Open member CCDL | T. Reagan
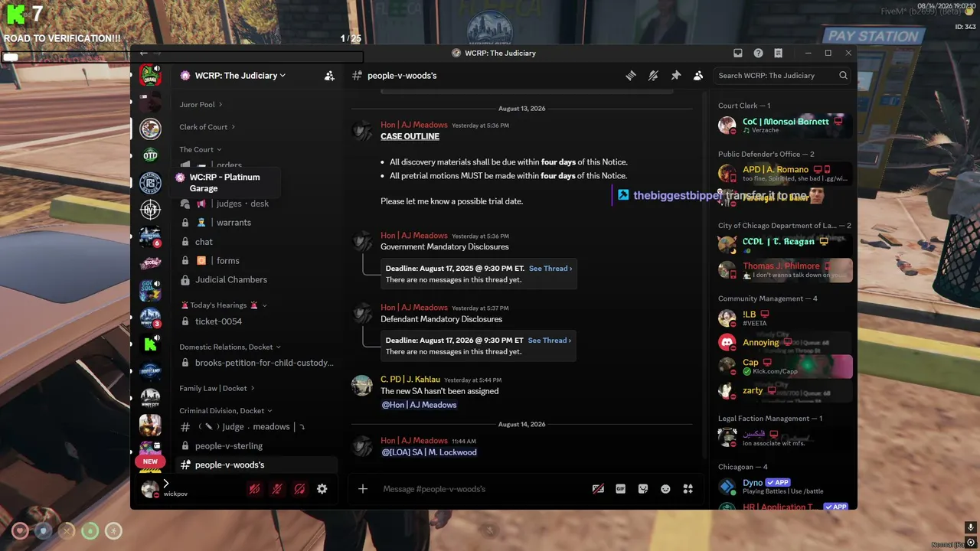The width and height of the screenshot is (980, 551). 784,245
